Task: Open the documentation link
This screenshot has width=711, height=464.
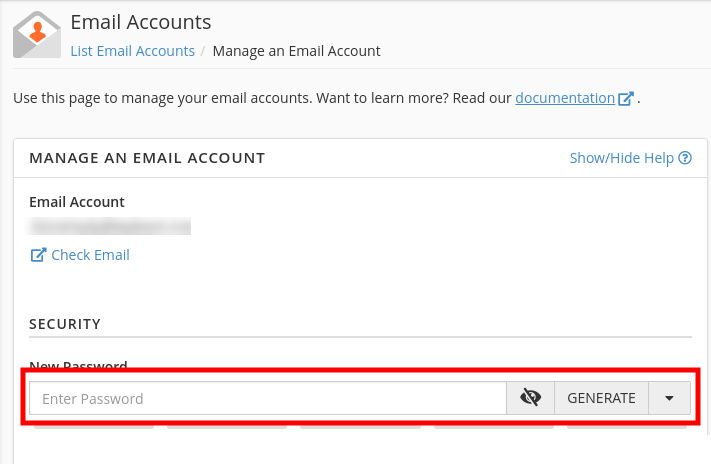Action: coord(565,98)
